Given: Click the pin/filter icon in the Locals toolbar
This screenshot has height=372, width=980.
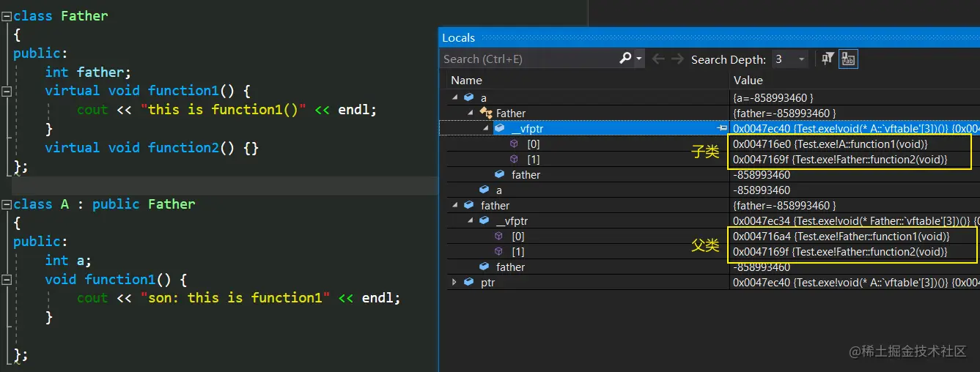Looking at the screenshot, I should pyautogui.click(x=828, y=59).
